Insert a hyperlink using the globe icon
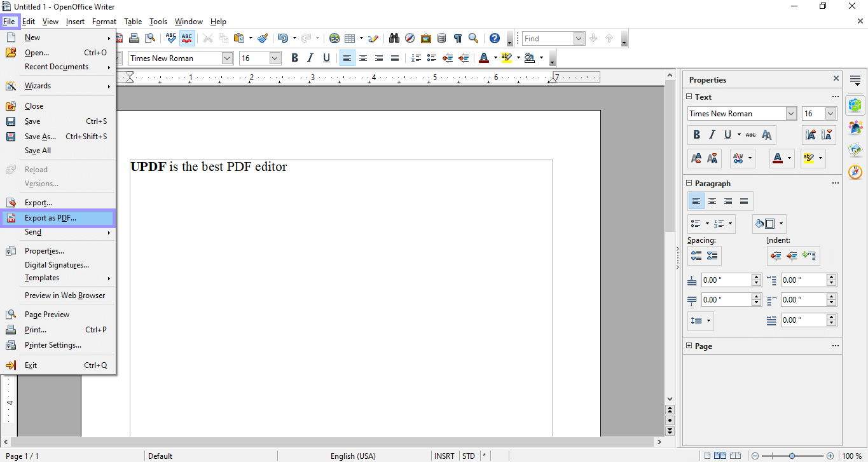This screenshot has width=868, height=462. tap(334, 38)
